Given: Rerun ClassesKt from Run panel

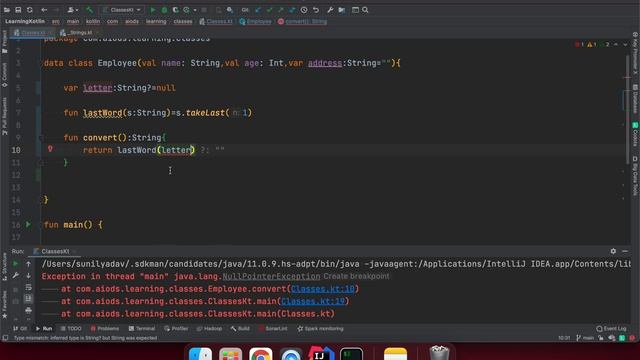Looking at the screenshot, I should click(16, 264).
